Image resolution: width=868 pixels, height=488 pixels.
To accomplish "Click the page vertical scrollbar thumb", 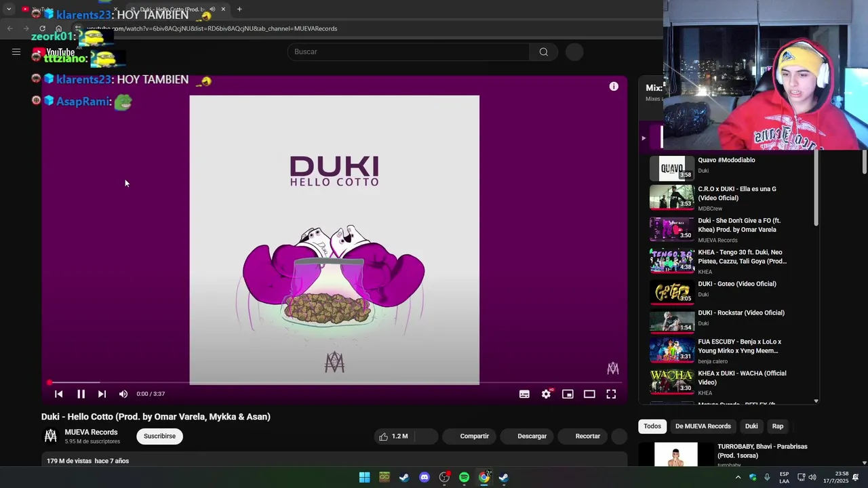I will 865,163.
